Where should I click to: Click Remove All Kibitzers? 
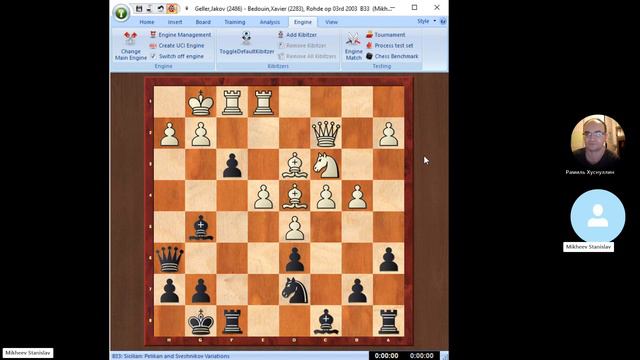point(307,56)
